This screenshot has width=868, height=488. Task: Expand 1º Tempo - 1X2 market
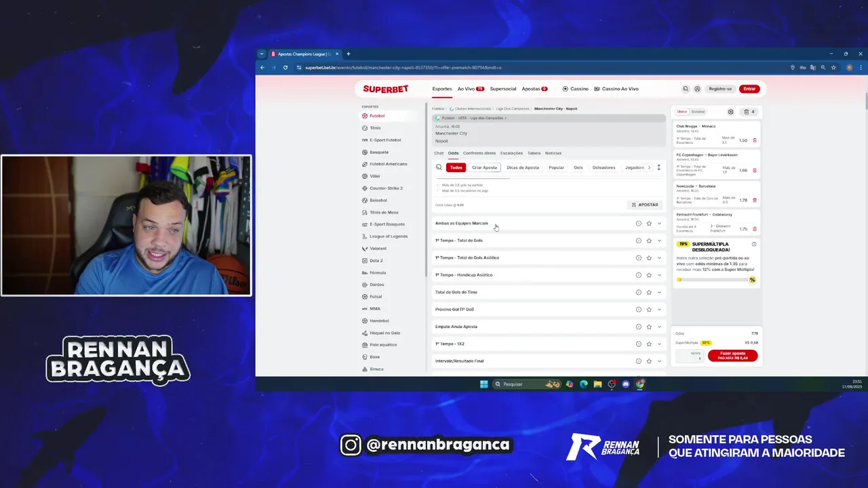coord(659,344)
